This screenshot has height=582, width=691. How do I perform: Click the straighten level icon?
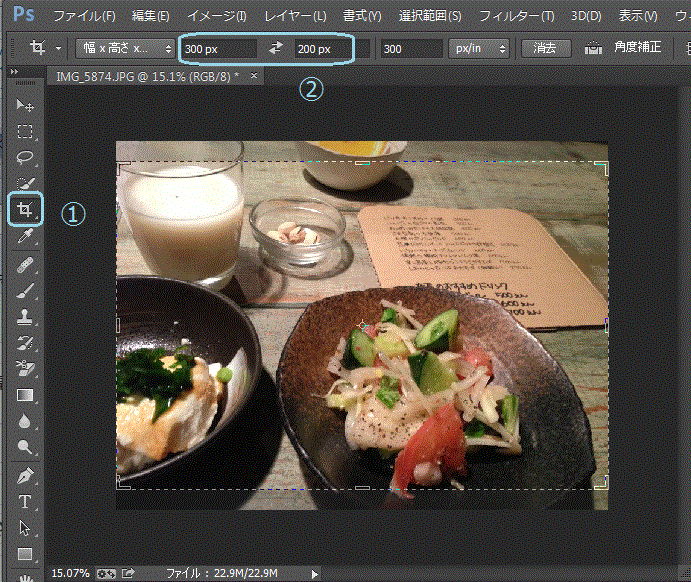click(593, 48)
